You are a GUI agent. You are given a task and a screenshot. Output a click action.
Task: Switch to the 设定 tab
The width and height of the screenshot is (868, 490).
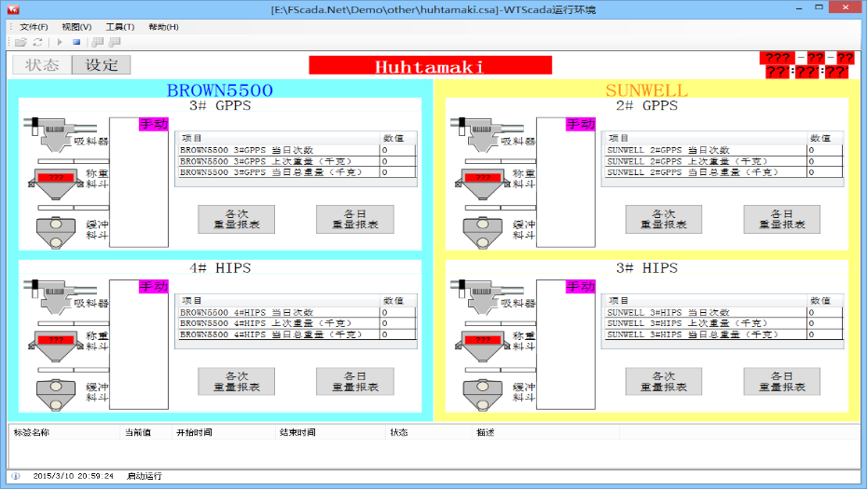[x=102, y=64]
